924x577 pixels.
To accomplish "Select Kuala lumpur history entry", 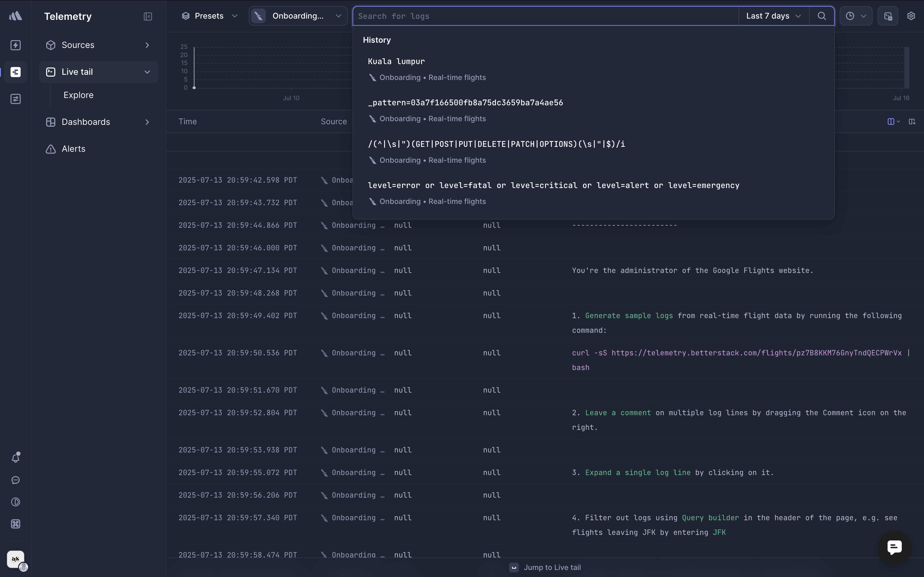I will (x=396, y=61).
